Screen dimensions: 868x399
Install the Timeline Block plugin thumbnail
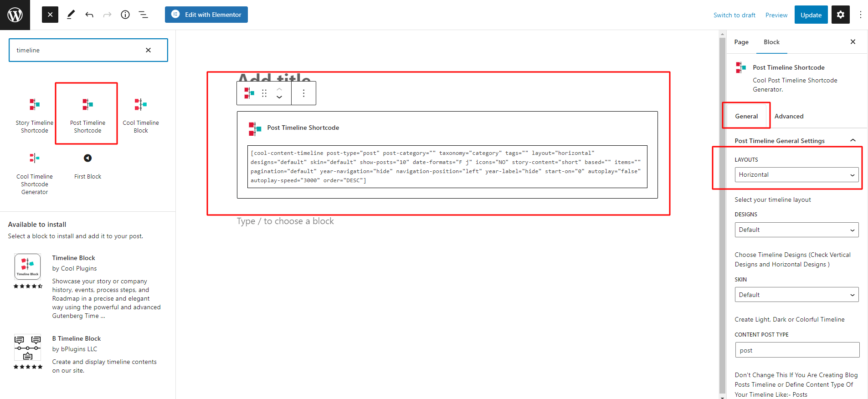pyautogui.click(x=27, y=266)
